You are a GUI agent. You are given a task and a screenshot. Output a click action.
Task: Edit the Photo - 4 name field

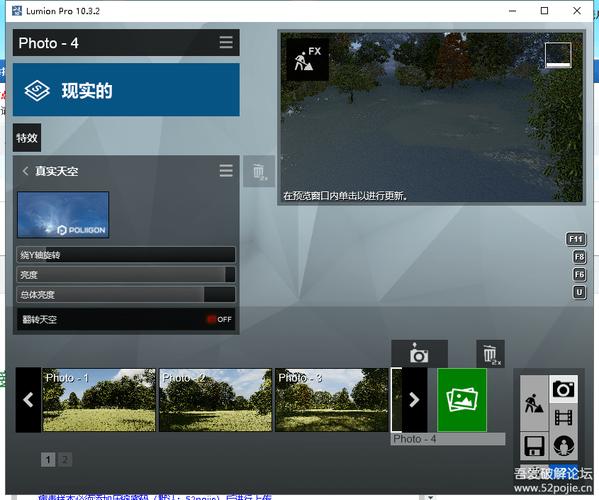[x=448, y=439]
